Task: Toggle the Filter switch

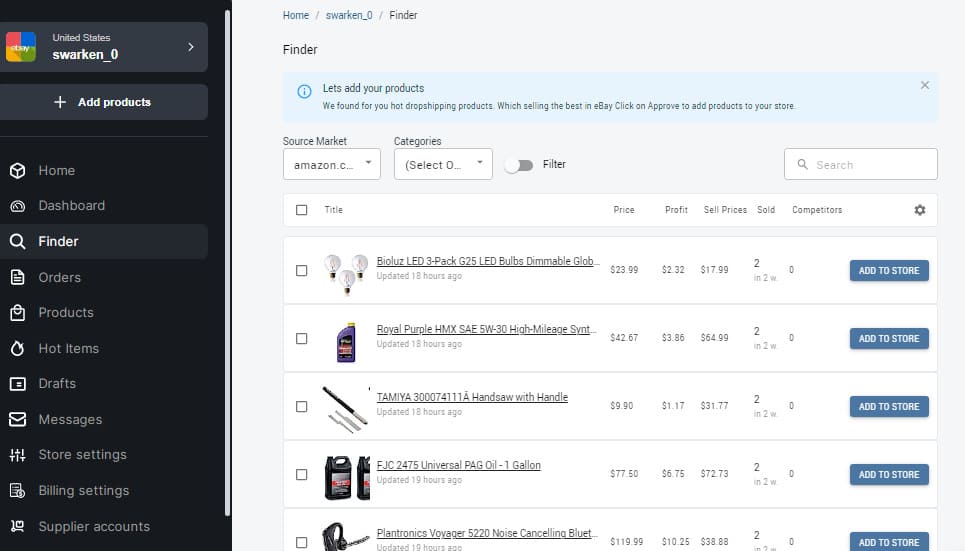Action: [519, 165]
